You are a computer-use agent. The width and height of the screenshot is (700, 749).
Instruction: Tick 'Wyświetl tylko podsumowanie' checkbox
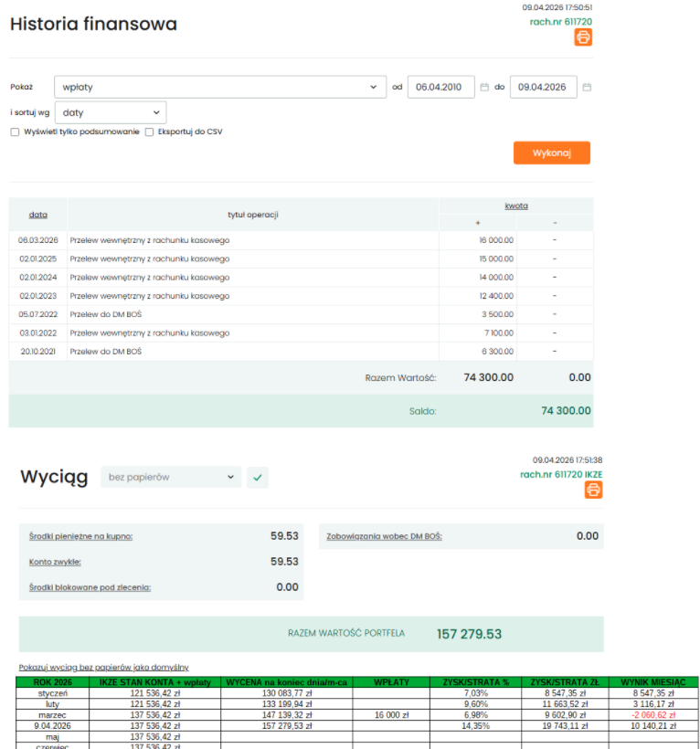pyautogui.click(x=15, y=132)
